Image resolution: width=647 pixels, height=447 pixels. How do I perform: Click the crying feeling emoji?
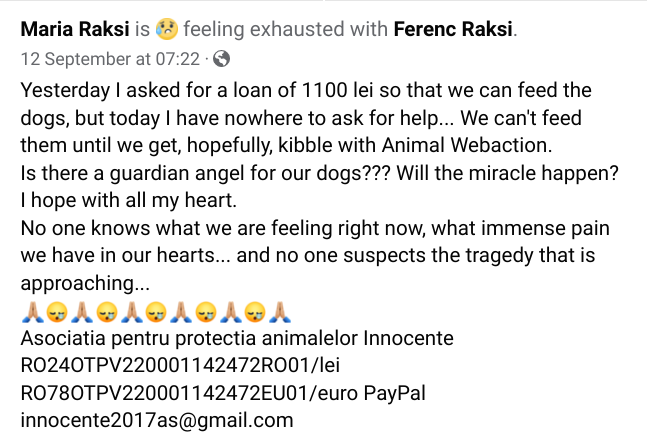click(167, 29)
